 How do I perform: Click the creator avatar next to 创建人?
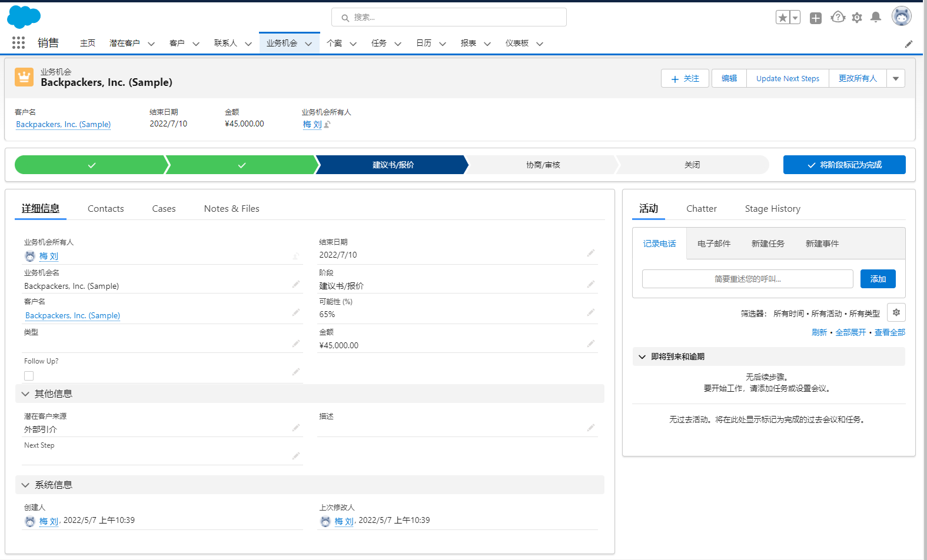coord(30,521)
